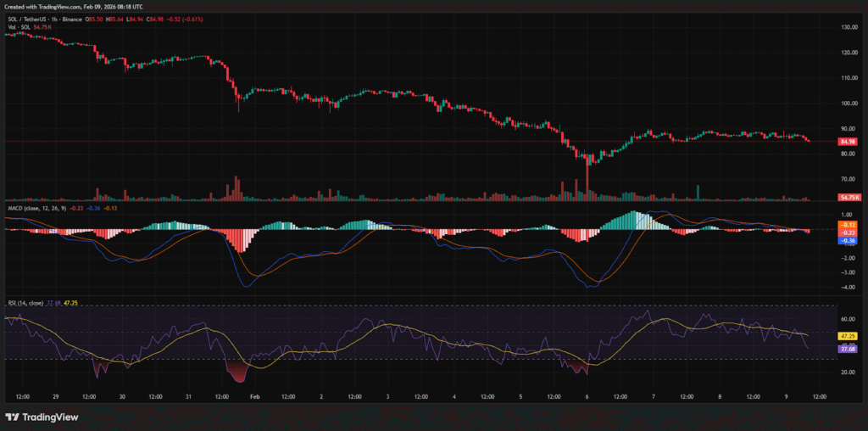Click the 31 date on time axis
Viewport: 868px width, 431px height.
[189, 395]
